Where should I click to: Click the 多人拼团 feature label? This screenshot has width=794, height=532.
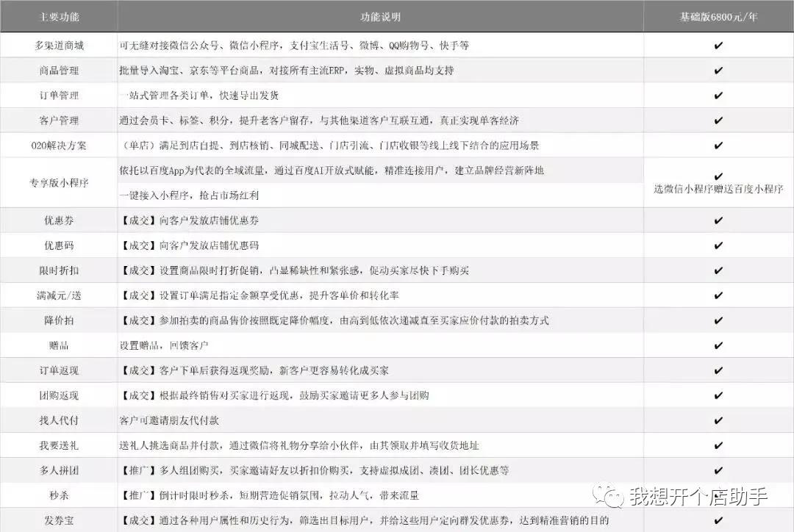click(57, 470)
